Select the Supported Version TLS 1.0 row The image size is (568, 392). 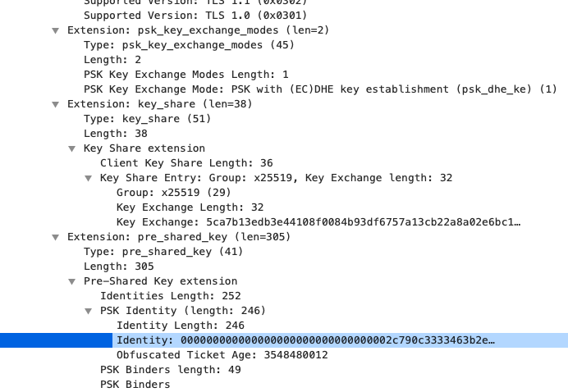[195, 16]
